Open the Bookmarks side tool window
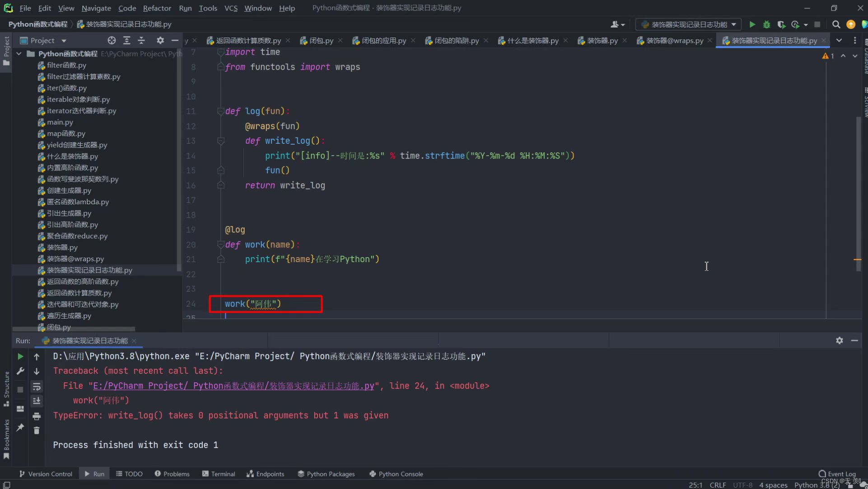The image size is (868, 489). click(x=6, y=439)
